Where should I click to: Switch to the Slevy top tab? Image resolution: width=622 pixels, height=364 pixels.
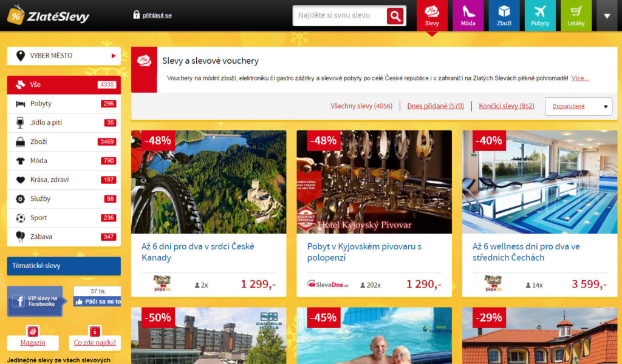coord(432,15)
